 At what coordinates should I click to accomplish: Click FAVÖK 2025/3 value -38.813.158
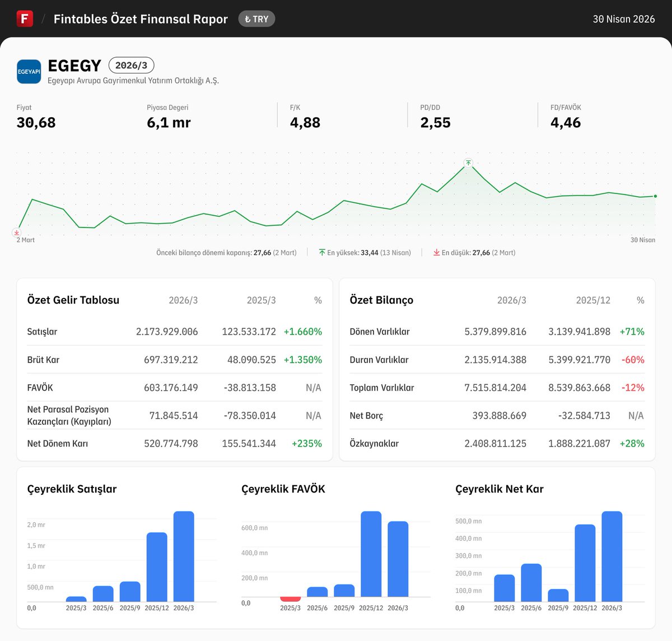point(250,388)
